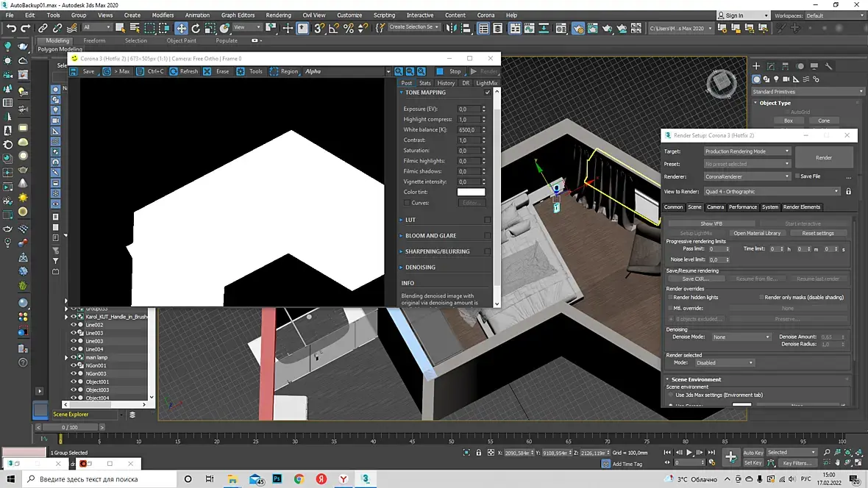Click the Open Material Library button
The width and height of the screenshot is (868, 488).
pos(757,233)
